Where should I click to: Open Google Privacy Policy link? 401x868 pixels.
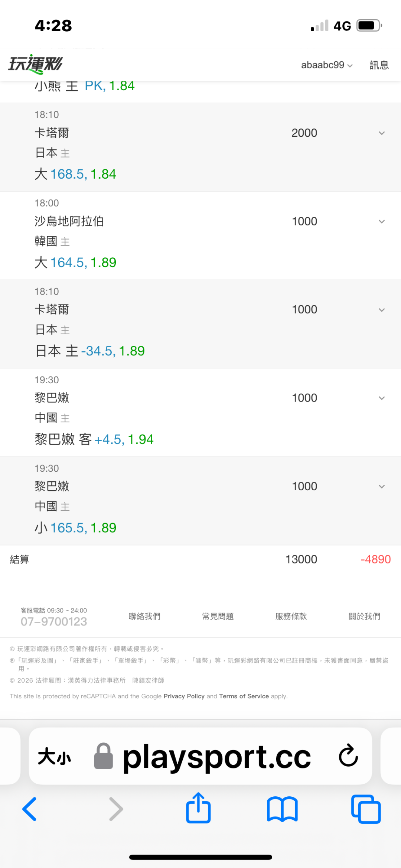tap(184, 696)
